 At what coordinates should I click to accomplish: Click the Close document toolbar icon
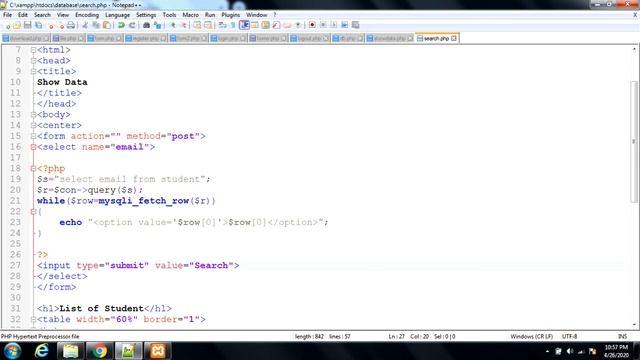50,25
